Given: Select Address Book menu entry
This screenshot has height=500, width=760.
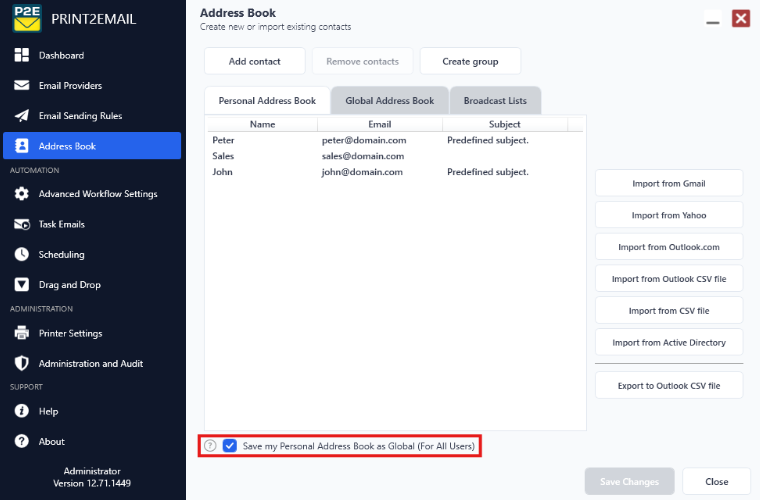Looking at the screenshot, I should coord(92,145).
